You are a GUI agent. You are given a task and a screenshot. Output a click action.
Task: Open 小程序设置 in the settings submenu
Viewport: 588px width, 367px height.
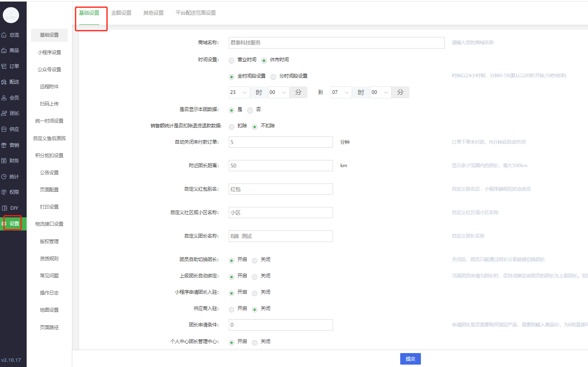[49, 53]
